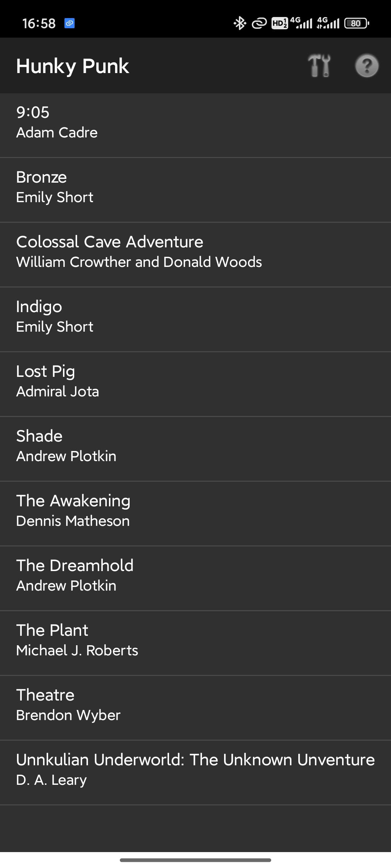The width and height of the screenshot is (391, 868).
Task: Tap the Bluetooth status bar icon
Action: click(x=239, y=24)
